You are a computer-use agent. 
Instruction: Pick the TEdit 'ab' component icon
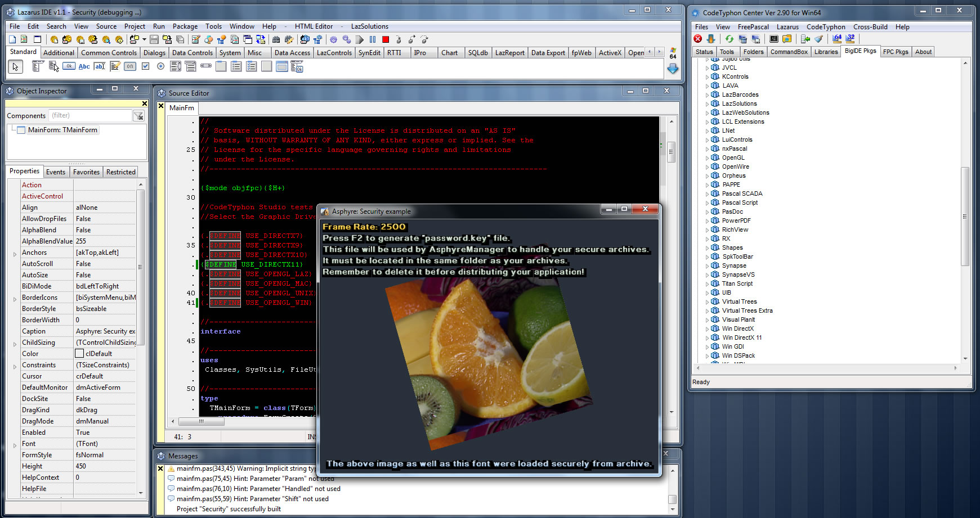pyautogui.click(x=100, y=66)
